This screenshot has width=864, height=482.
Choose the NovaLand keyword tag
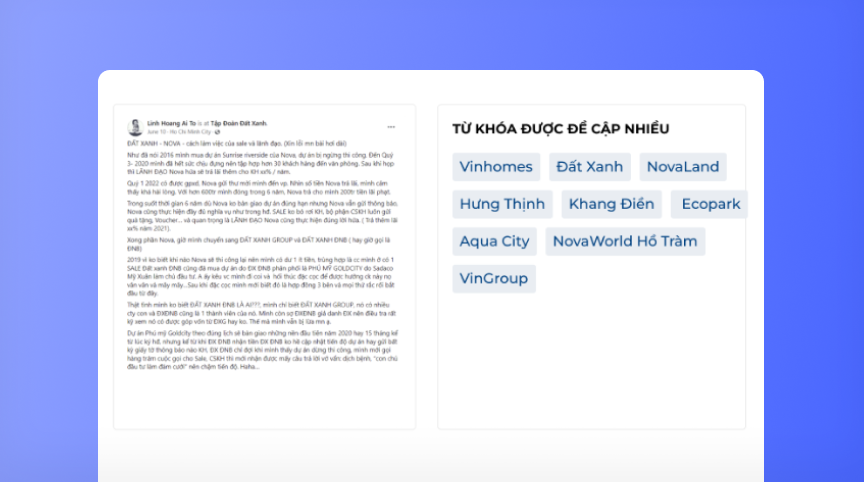click(683, 167)
